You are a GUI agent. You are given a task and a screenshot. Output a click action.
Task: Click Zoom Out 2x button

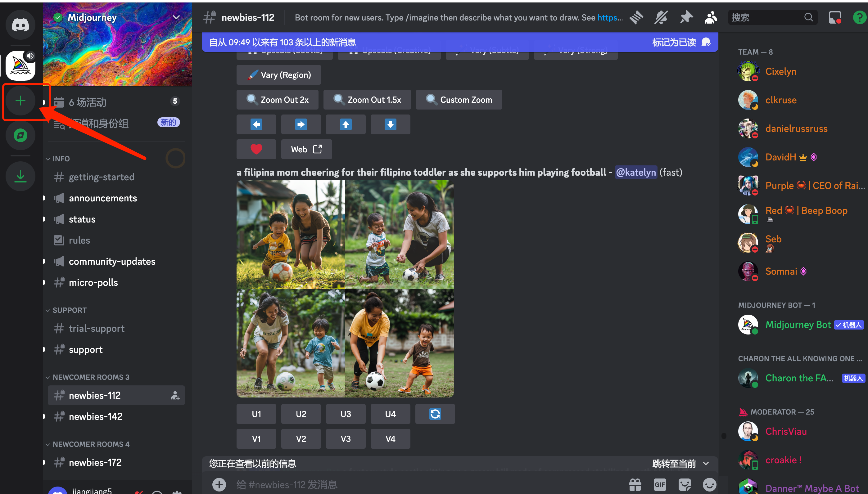[277, 100]
